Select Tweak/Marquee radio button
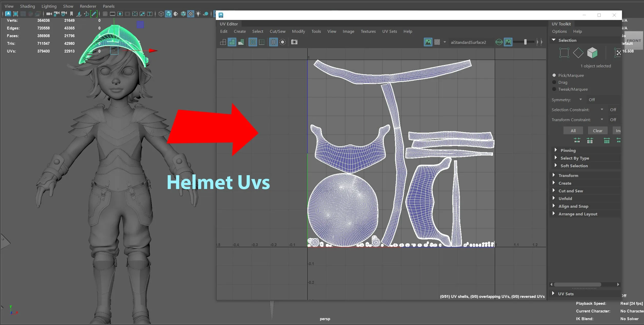 click(x=554, y=89)
